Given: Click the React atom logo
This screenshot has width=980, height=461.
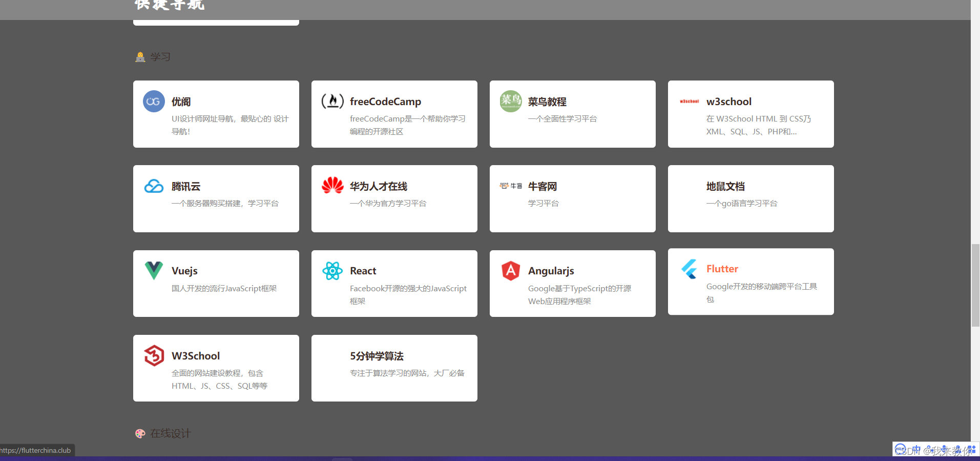Looking at the screenshot, I should point(332,271).
